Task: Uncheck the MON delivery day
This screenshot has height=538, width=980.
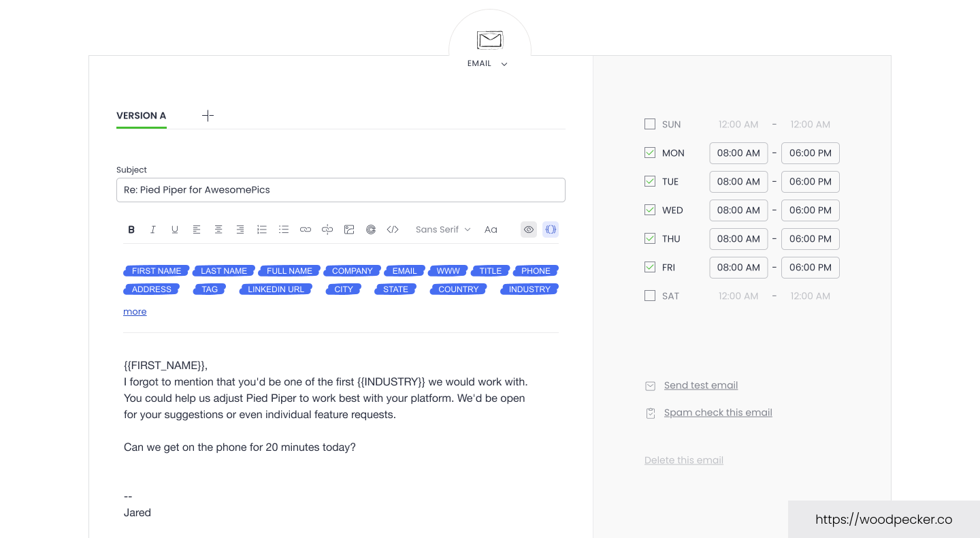Action: (650, 153)
